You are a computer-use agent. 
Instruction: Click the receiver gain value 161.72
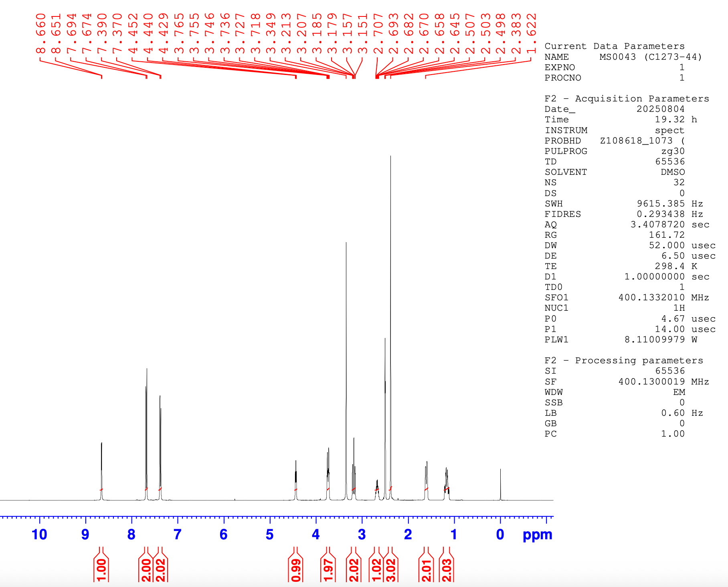click(x=667, y=235)
